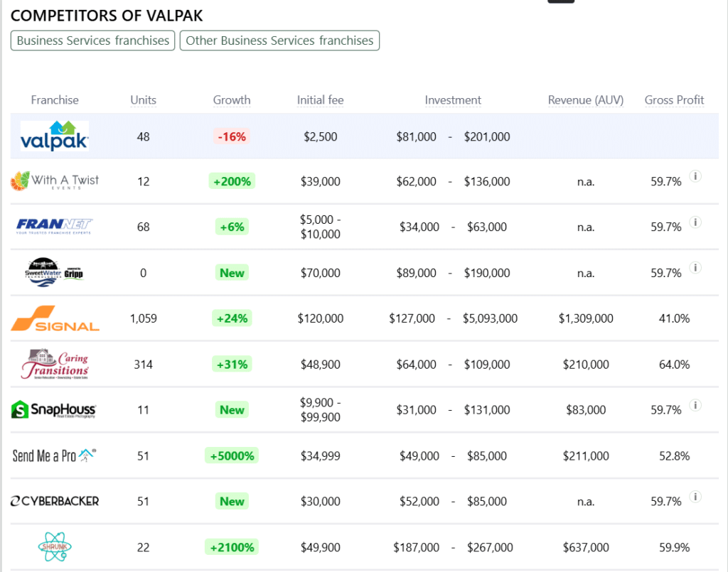Click Signal's $5,093,000 investment value
Image resolution: width=728 pixels, height=572 pixels.
click(491, 318)
